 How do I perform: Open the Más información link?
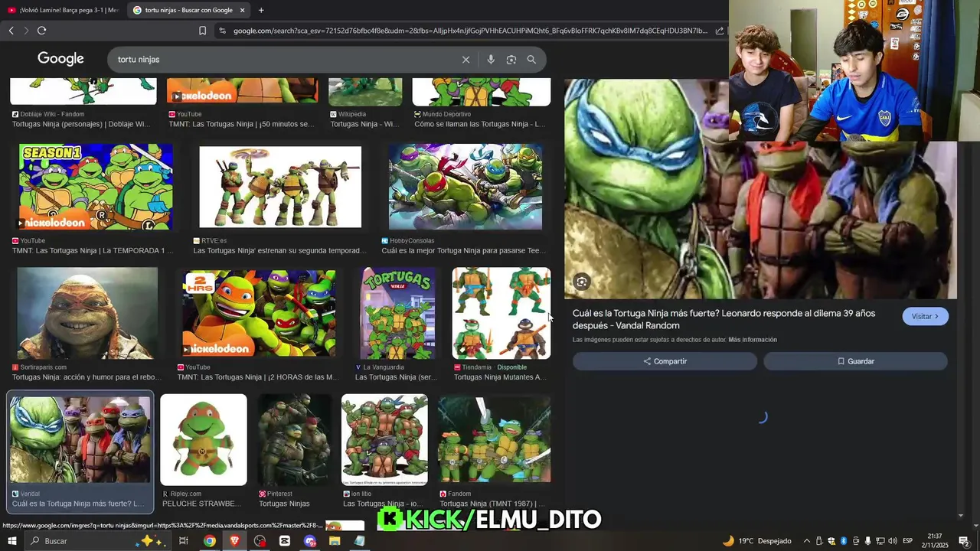click(x=753, y=340)
